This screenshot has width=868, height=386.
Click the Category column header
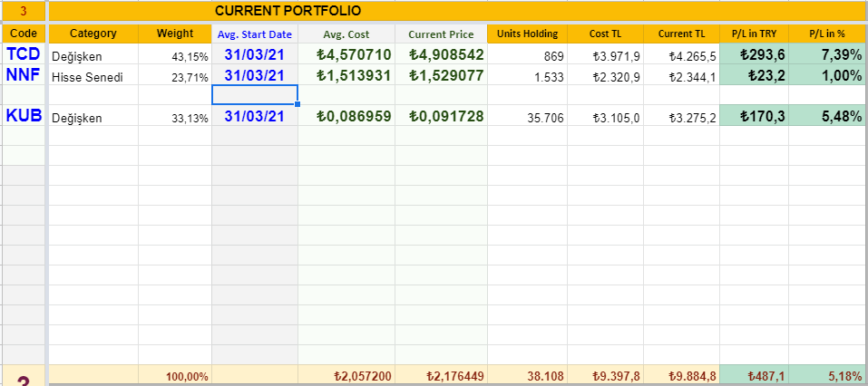(93, 34)
